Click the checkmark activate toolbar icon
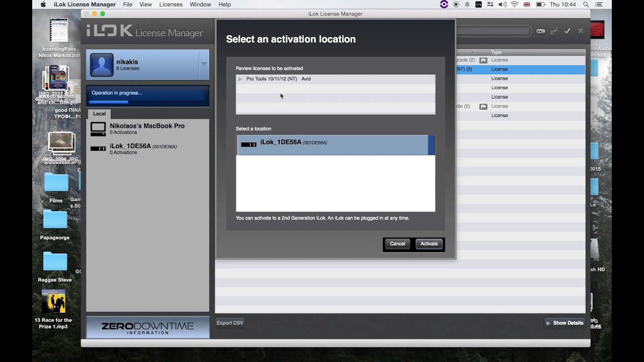The width and height of the screenshot is (644, 362). coord(567,31)
